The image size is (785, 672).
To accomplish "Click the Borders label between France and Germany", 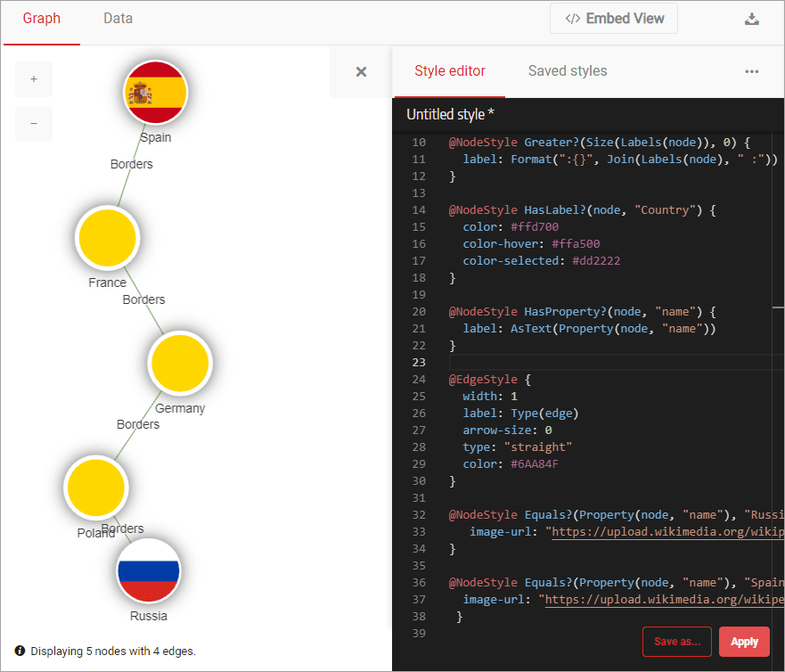I will click(x=143, y=299).
